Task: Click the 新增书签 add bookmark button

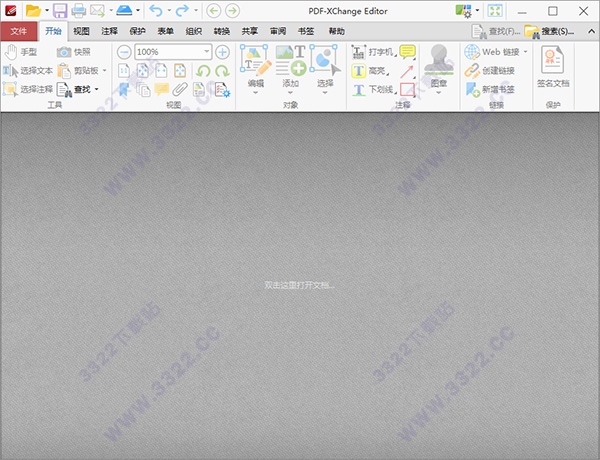Action: click(x=490, y=90)
